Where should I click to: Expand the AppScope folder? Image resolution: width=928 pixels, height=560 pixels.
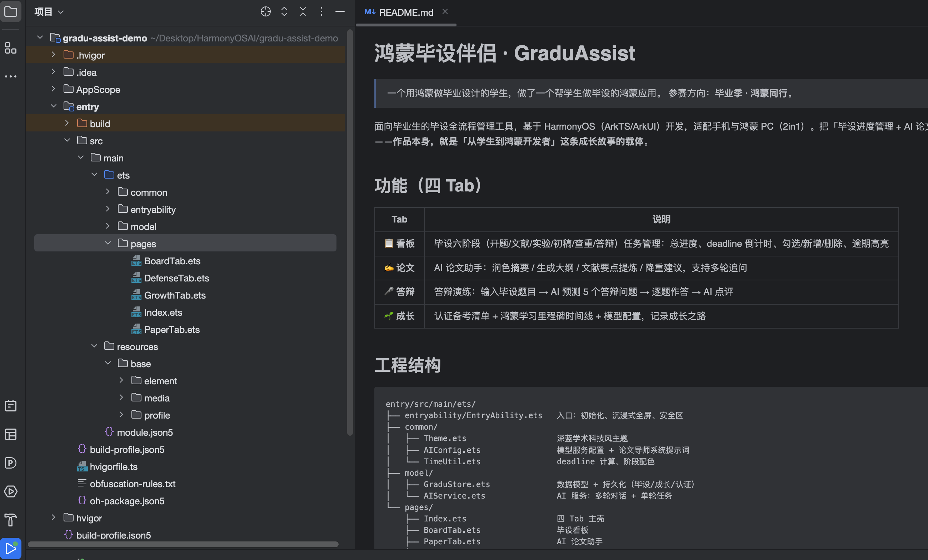pos(53,89)
